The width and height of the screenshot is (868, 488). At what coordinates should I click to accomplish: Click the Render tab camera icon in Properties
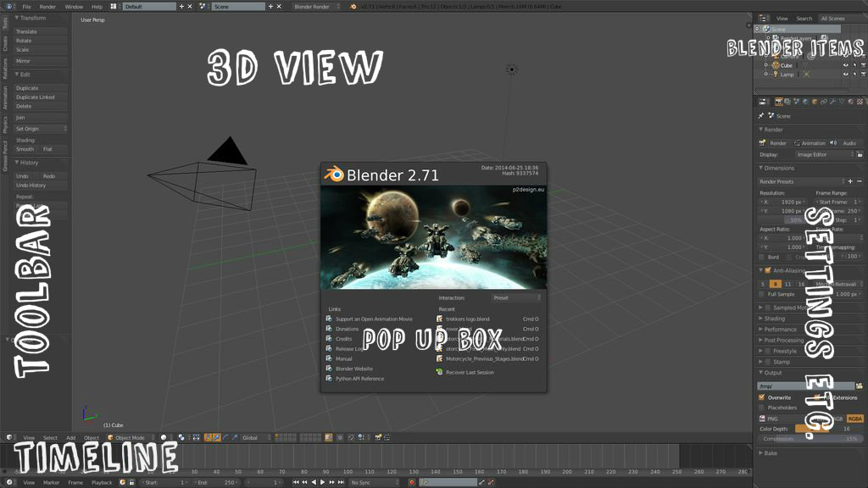click(779, 102)
